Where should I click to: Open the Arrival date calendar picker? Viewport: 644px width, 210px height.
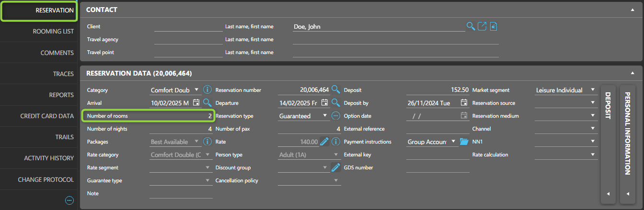[196, 103]
